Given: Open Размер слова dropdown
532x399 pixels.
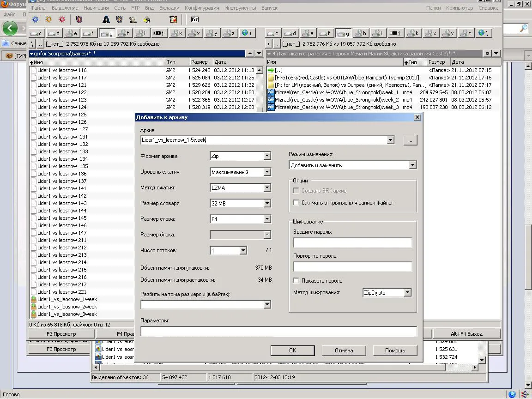Looking at the screenshot, I should (267, 219).
